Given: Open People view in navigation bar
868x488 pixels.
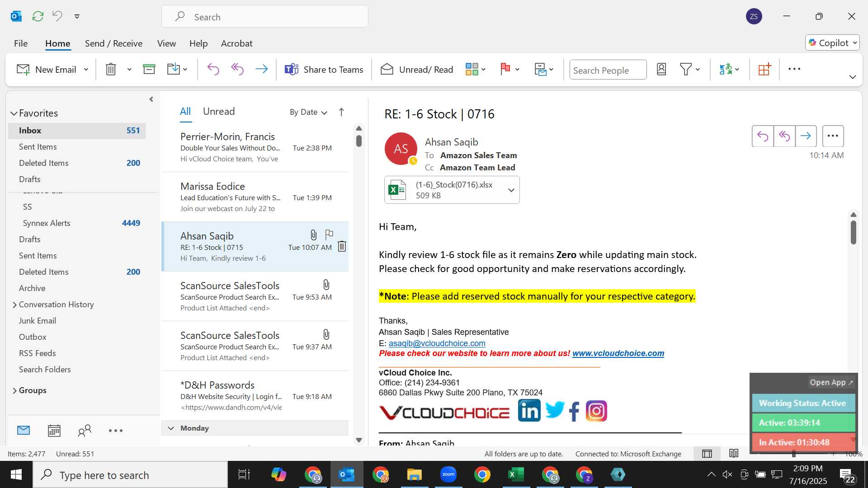Looking at the screenshot, I should point(85,430).
